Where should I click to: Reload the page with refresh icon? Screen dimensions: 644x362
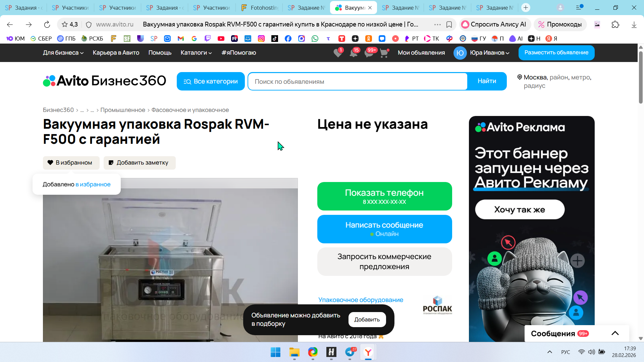pos(47,24)
